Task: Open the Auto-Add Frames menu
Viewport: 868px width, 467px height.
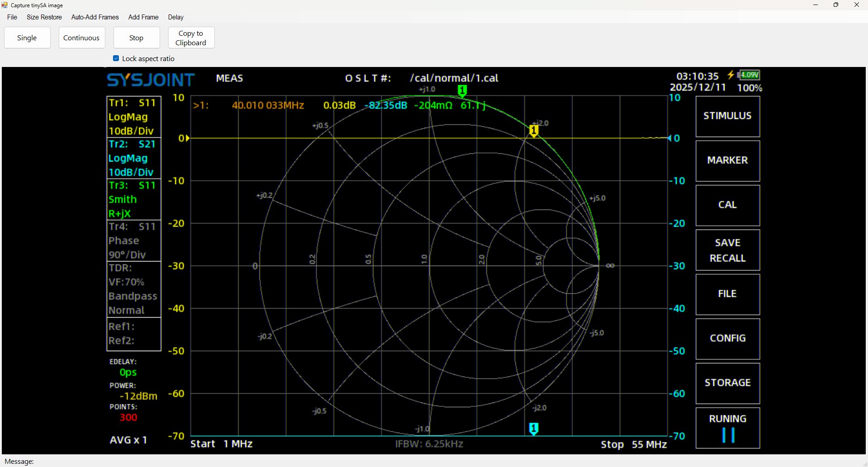Action: [95, 17]
